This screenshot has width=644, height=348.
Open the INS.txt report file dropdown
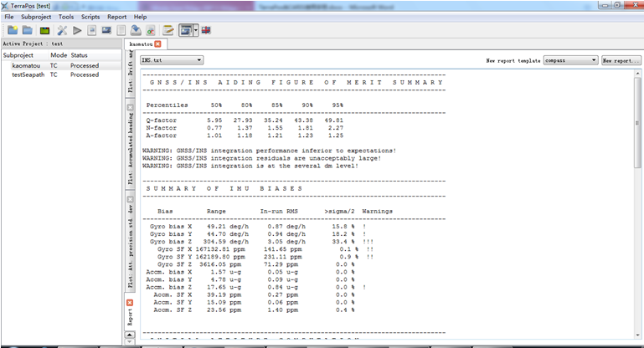[172, 60]
